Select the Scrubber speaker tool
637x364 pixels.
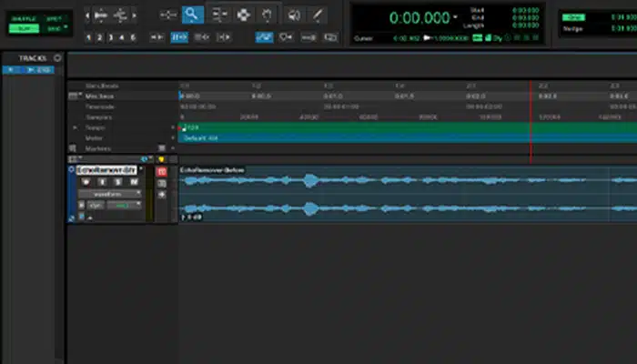pyautogui.click(x=294, y=15)
